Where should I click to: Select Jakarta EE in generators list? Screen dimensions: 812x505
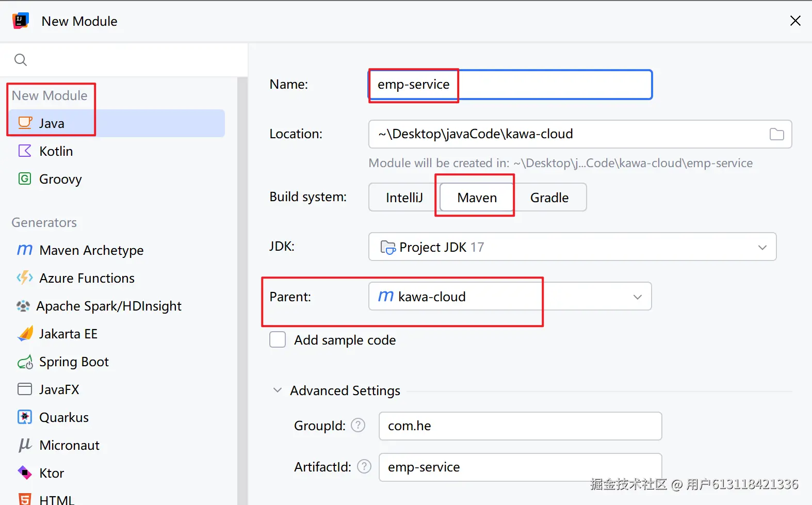68,334
